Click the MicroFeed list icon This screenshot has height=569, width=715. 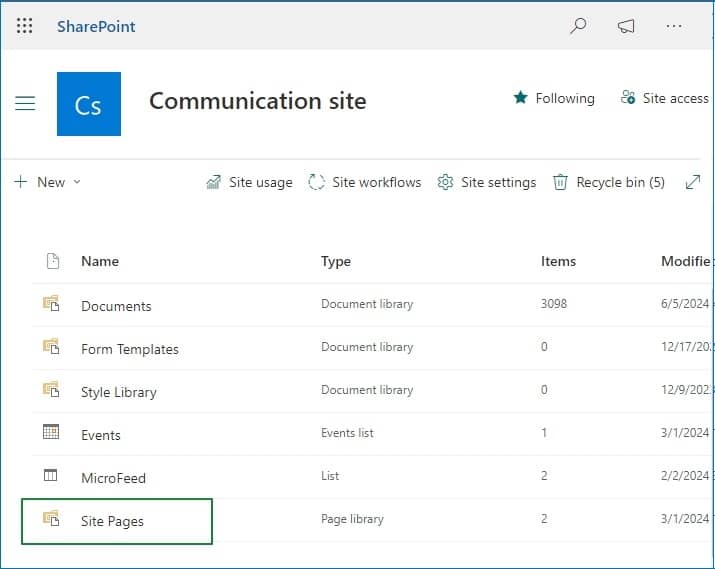(50, 475)
